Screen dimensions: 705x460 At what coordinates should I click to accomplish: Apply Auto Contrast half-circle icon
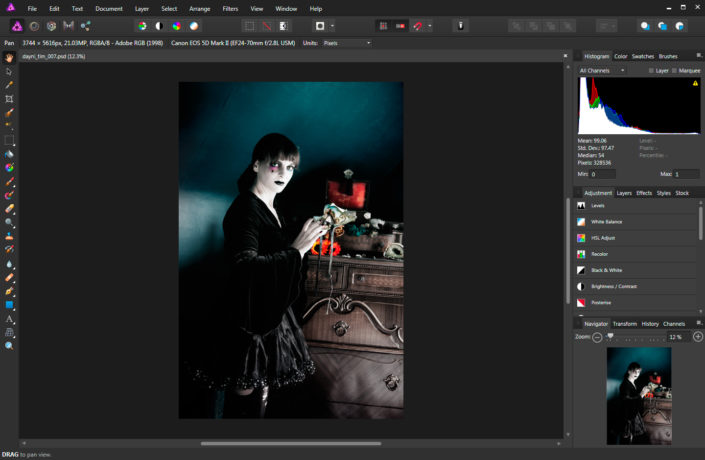[159, 26]
